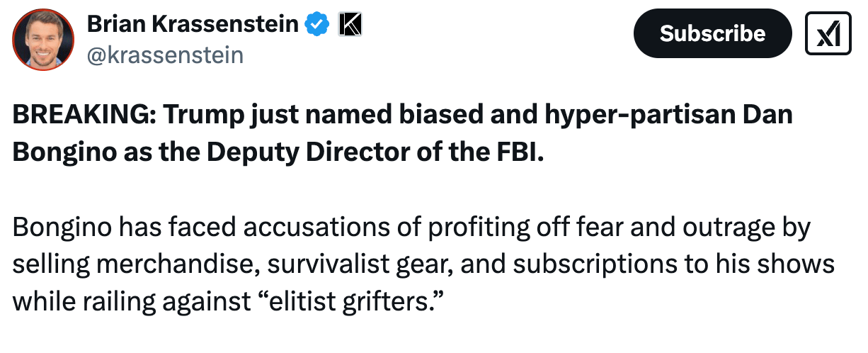Click the black K affiliation badge
This screenshot has height=353, width=868.
click(x=350, y=25)
